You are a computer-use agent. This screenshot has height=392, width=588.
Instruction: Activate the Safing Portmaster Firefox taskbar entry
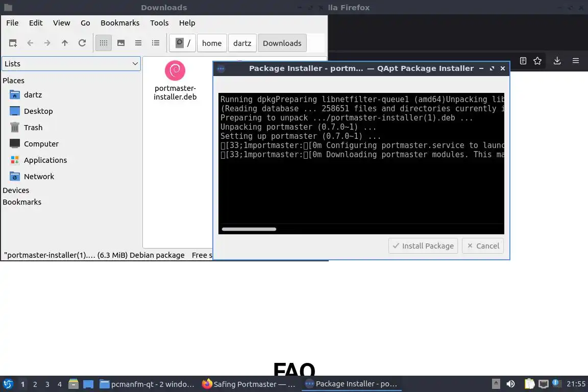tap(249, 384)
